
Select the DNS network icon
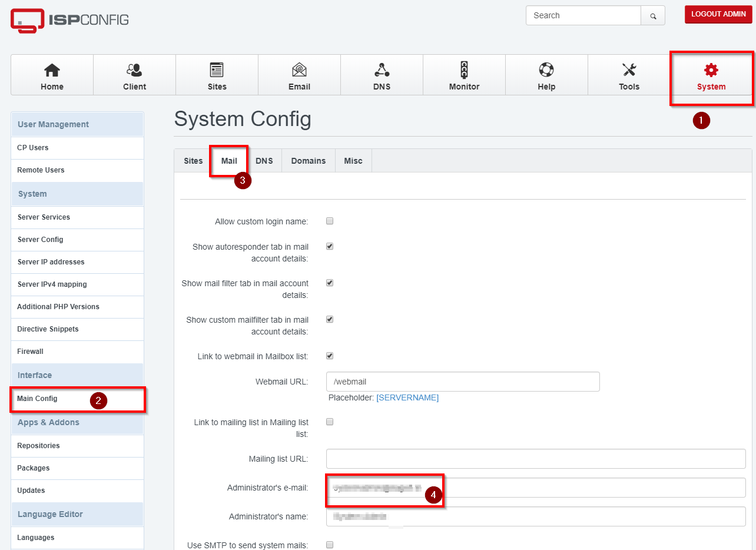pyautogui.click(x=382, y=71)
